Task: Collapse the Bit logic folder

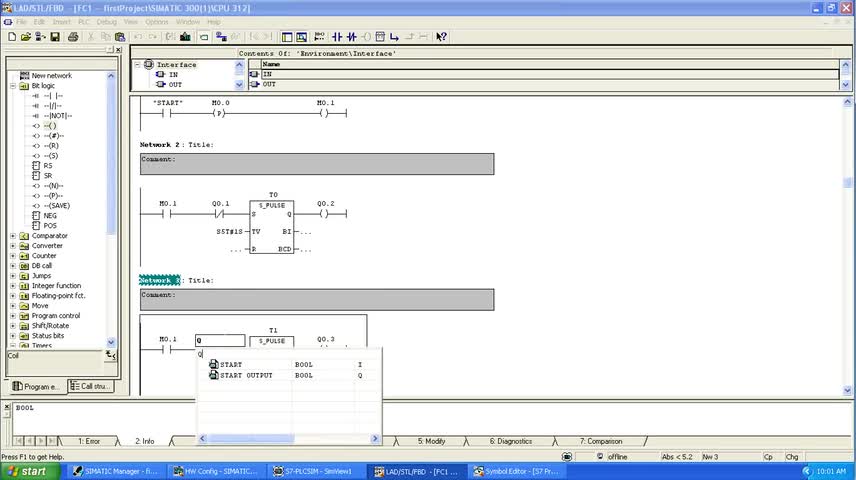Action: click(13, 86)
